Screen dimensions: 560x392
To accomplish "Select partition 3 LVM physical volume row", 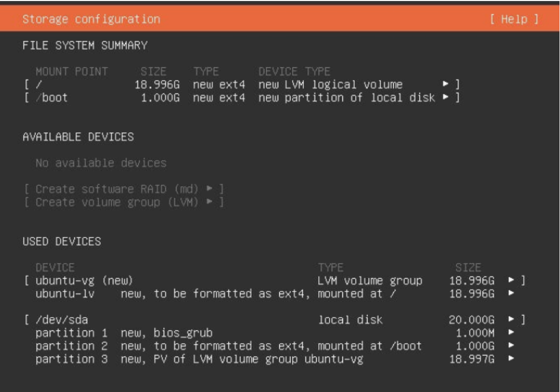I will [x=274, y=359].
